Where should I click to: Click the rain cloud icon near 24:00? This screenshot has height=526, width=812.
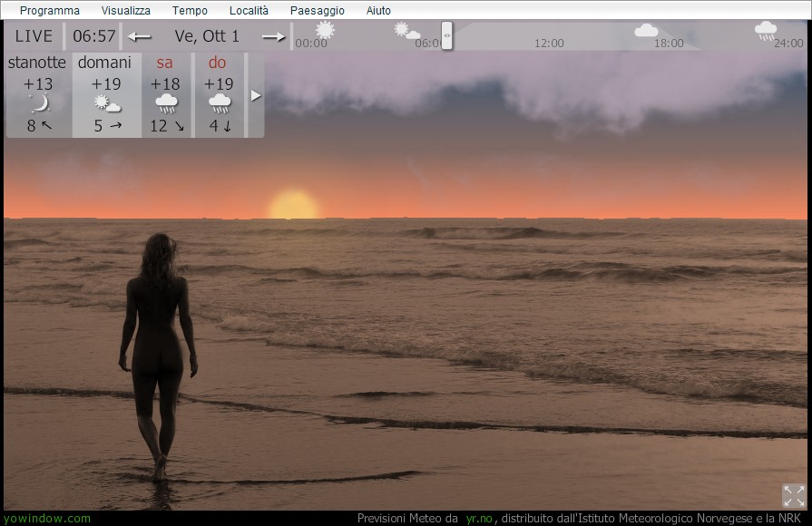click(x=766, y=31)
